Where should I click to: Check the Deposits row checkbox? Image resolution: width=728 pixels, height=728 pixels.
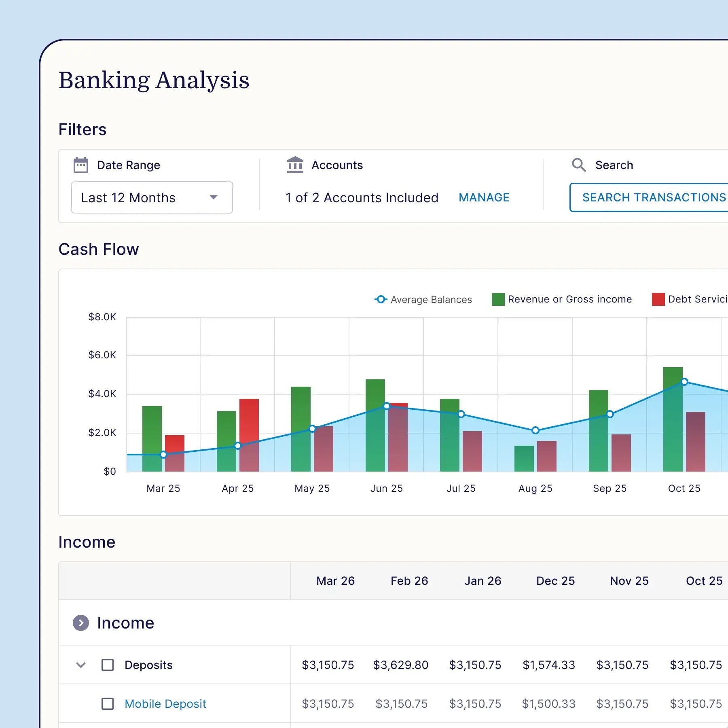point(108,665)
